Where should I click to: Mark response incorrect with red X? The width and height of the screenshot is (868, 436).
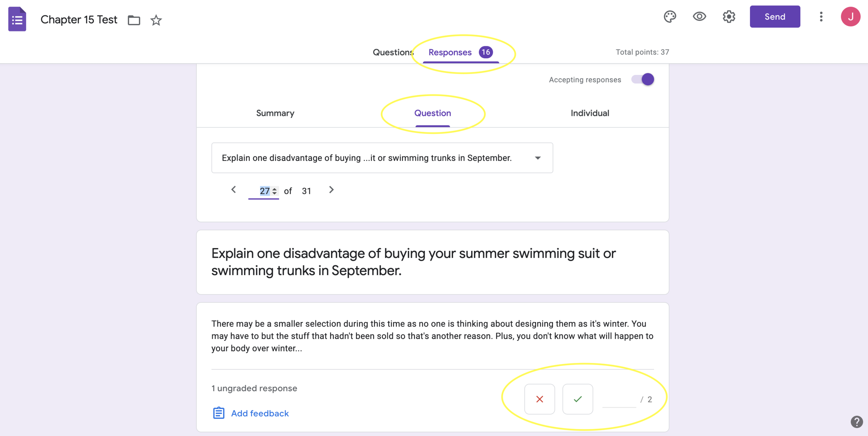tap(539, 399)
